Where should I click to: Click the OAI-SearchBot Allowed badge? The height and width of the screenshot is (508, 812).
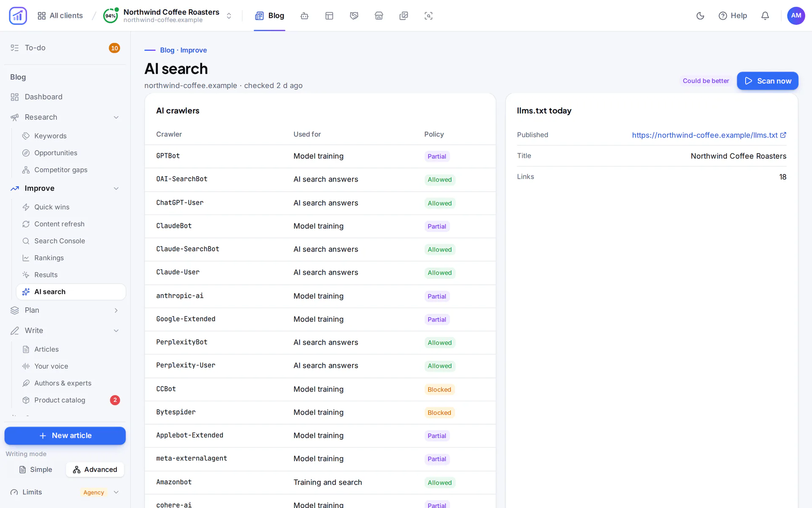coord(439,179)
